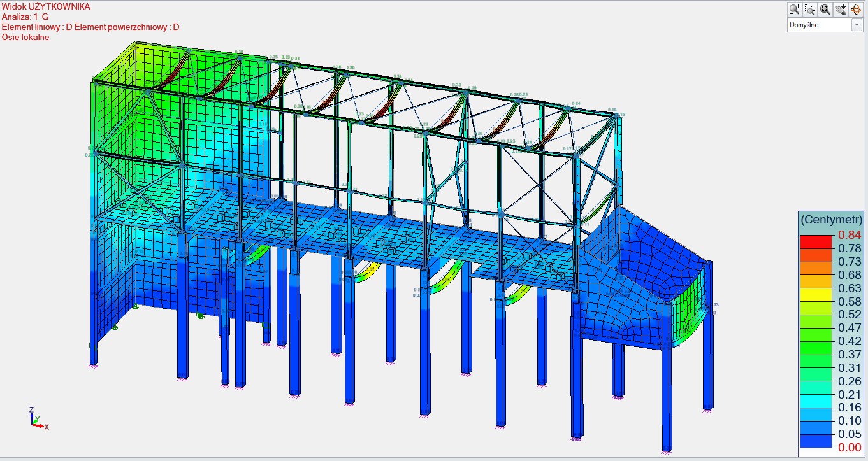
Task: Click the 0.84 maximum value in legend
Action: pos(850,235)
